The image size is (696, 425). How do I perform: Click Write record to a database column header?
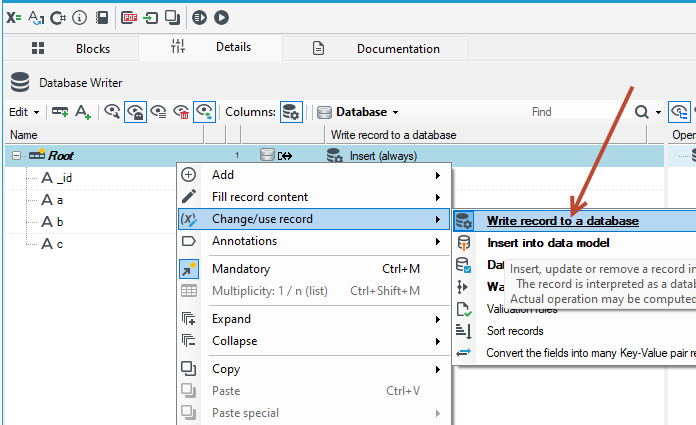tap(486, 135)
